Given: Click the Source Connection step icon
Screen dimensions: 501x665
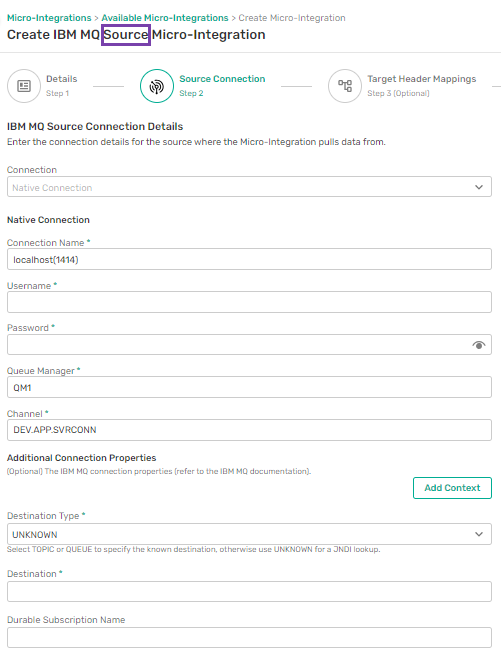Looking at the screenshot, I should click(157, 86).
